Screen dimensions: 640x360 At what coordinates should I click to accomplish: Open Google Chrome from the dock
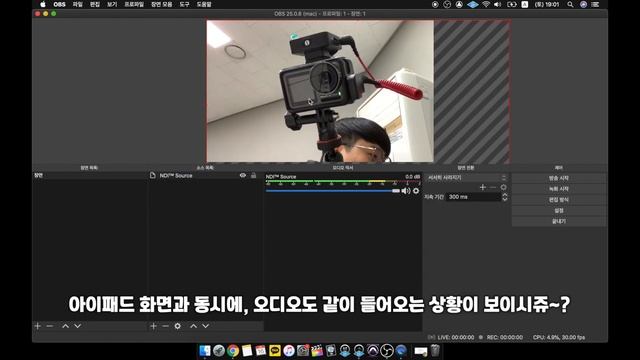point(233,350)
